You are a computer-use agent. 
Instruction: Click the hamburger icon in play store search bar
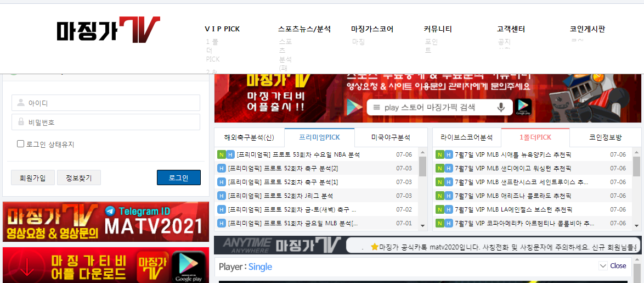[x=376, y=108]
